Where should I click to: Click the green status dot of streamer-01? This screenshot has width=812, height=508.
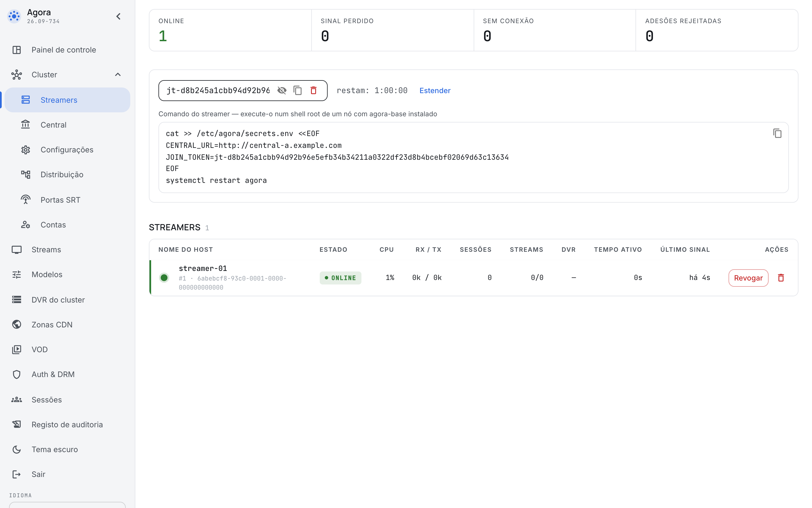click(x=164, y=278)
